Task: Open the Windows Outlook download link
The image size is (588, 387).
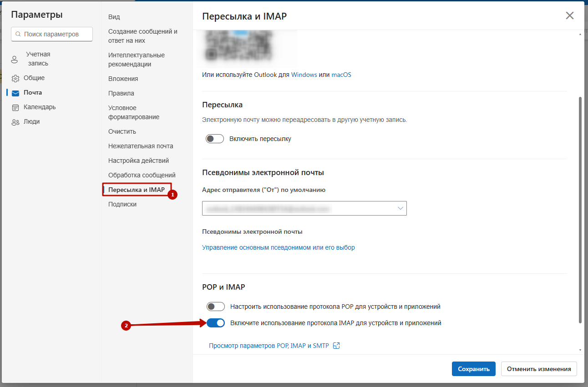Action: pos(304,75)
